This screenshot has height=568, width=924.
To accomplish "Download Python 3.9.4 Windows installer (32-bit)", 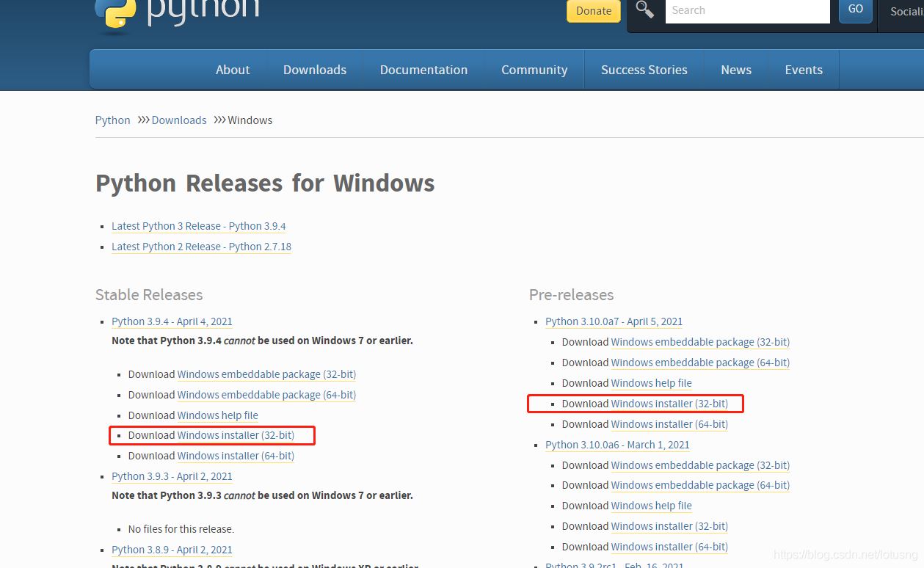I will tap(236, 435).
